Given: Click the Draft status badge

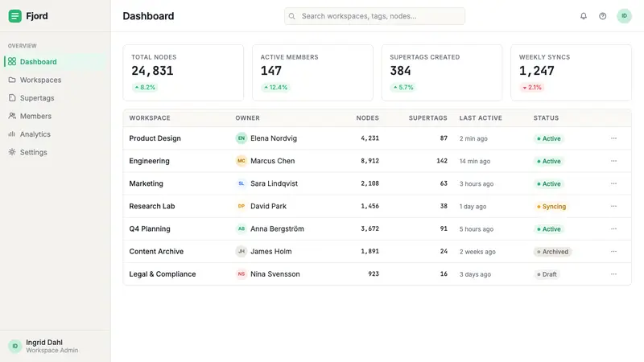Looking at the screenshot, I should tap(547, 274).
